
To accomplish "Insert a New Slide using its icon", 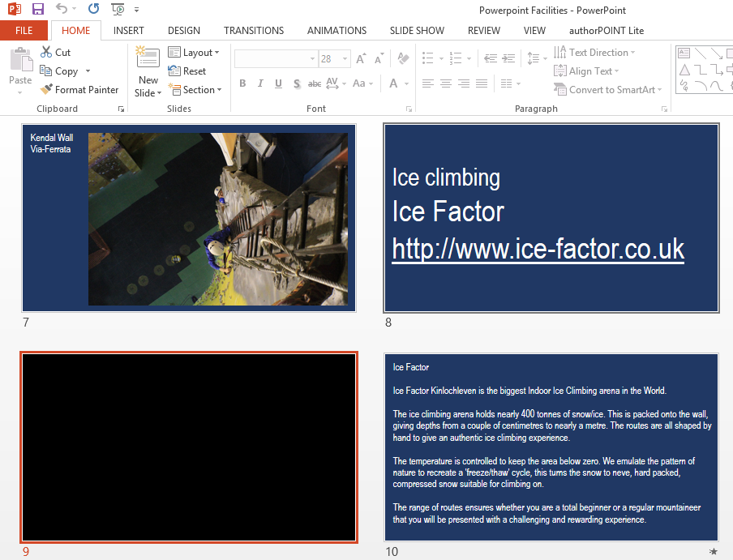I will click(148, 58).
